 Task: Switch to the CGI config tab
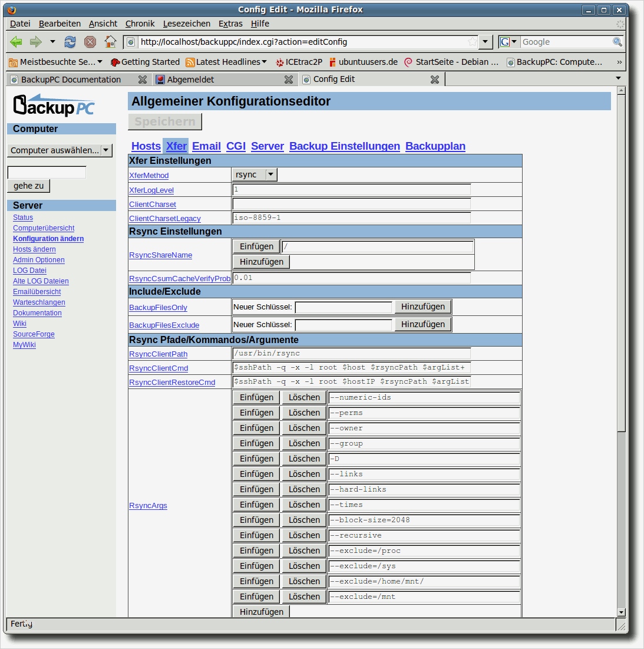click(x=236, y=146)
